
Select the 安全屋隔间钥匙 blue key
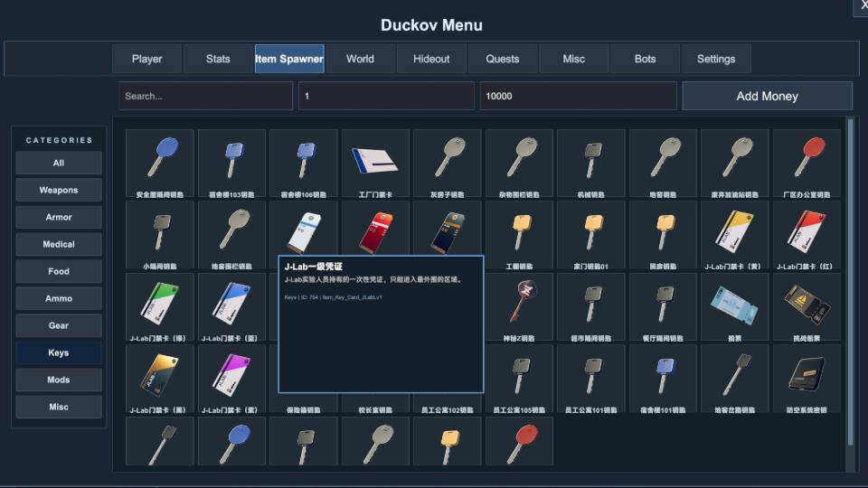point(160,162)
